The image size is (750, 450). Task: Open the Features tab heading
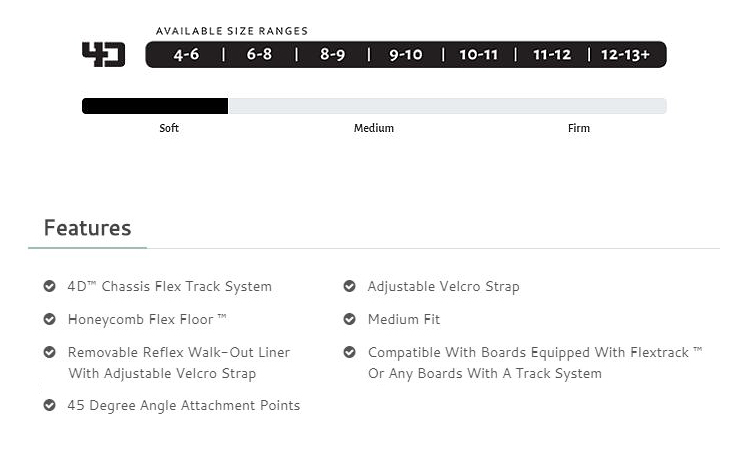[x=87, y=228]
